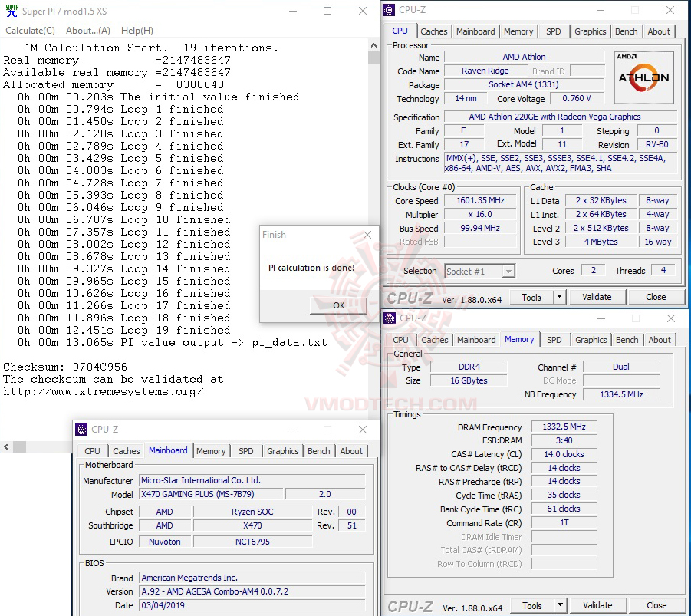Image resolution: width=691 pixels, height=616 pixels.
Task: Open Caches tab in Mainboard CPU-Z window
Action: [126, 450]
